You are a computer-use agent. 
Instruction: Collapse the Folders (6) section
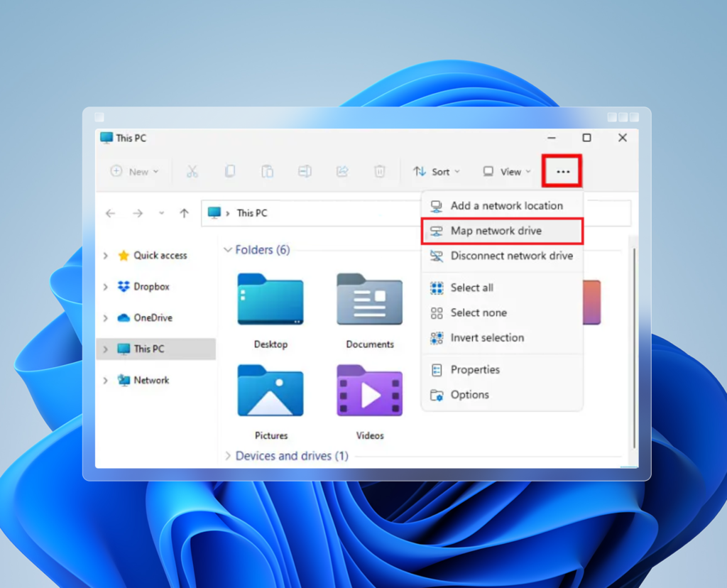tap(228, 250)
